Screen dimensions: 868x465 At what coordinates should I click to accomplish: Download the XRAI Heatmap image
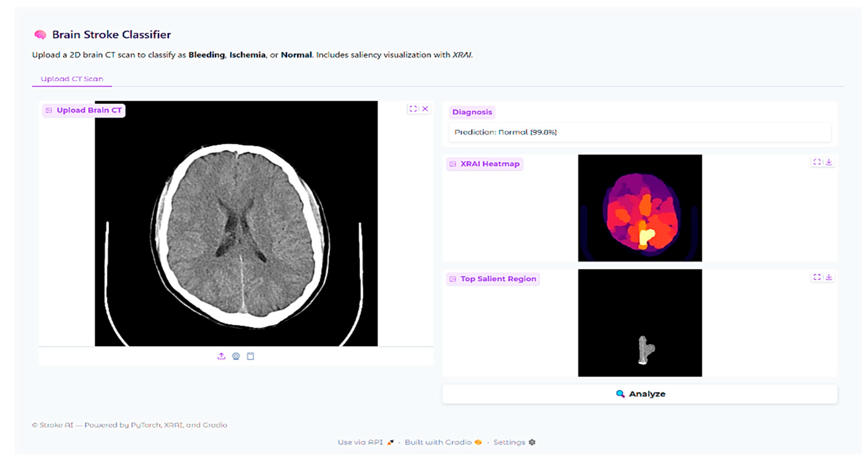[x=829, y=162]
